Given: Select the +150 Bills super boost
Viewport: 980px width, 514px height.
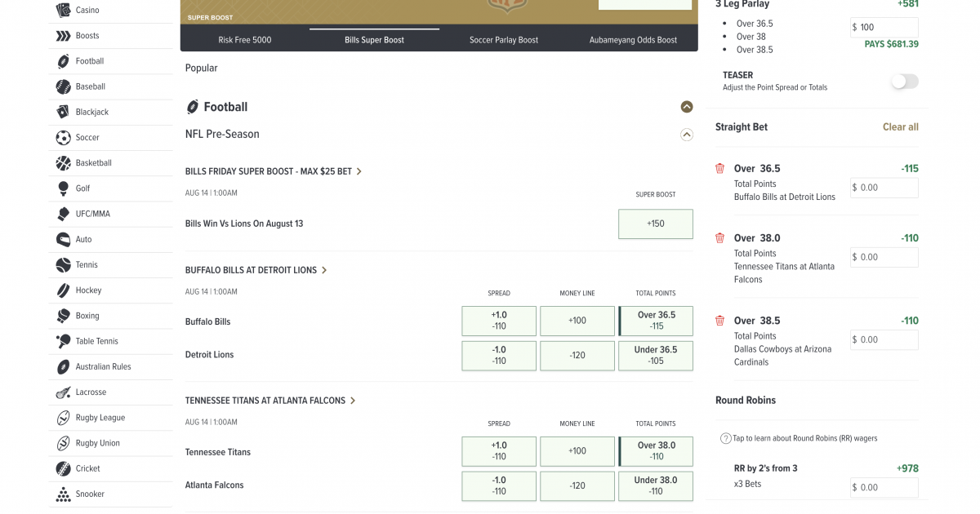Looking at the screenshot, I should click(656, 224).
